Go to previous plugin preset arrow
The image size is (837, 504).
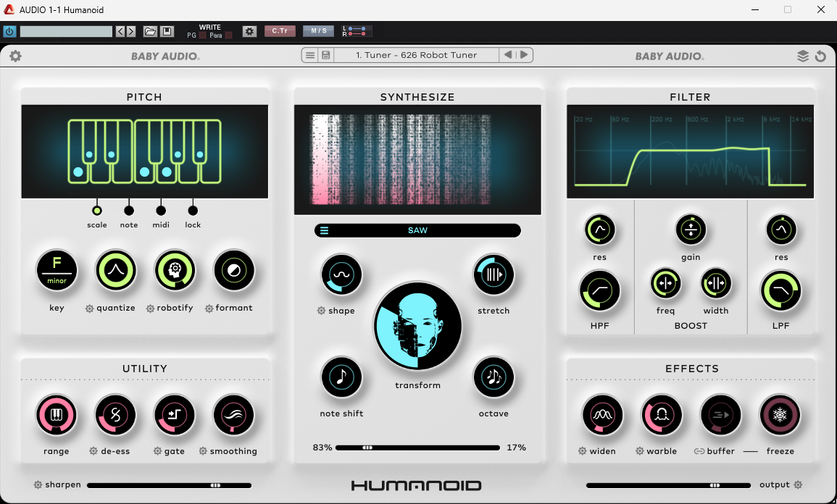[x=508, y=55]
